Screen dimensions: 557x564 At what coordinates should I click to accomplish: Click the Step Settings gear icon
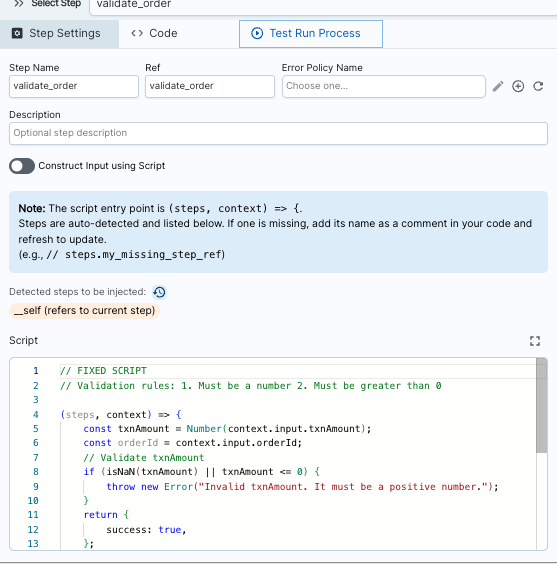17,33
